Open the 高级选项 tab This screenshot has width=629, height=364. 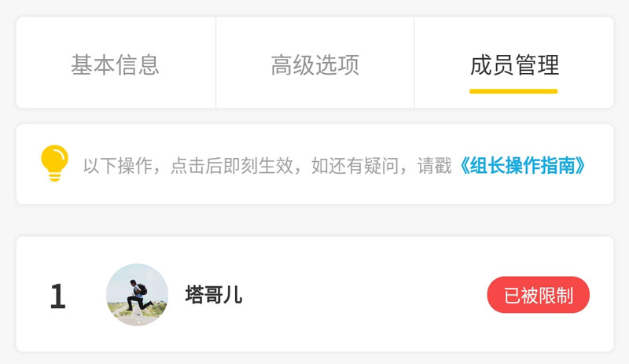[315, 65]
